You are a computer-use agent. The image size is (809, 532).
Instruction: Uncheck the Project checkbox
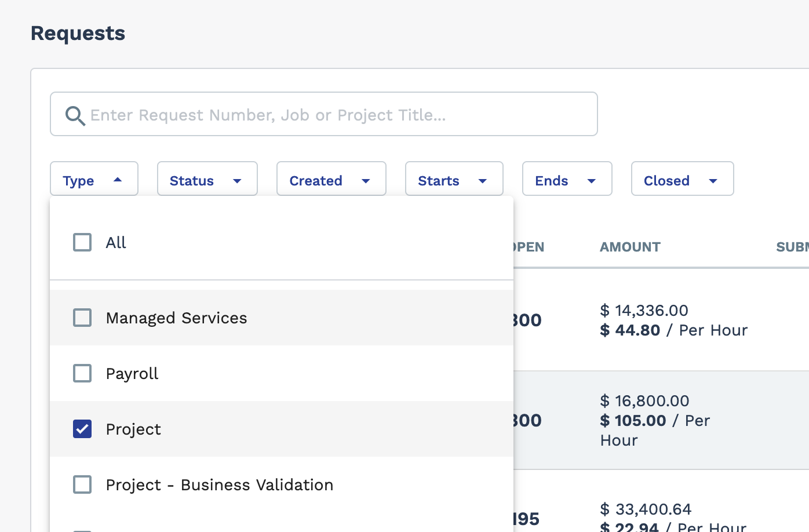82,429
